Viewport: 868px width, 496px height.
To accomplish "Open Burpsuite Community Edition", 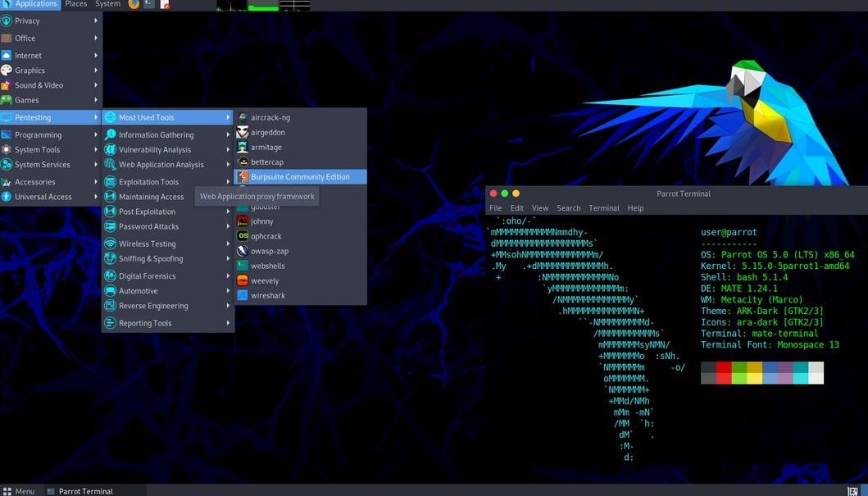I will click(x=300, y=177).
